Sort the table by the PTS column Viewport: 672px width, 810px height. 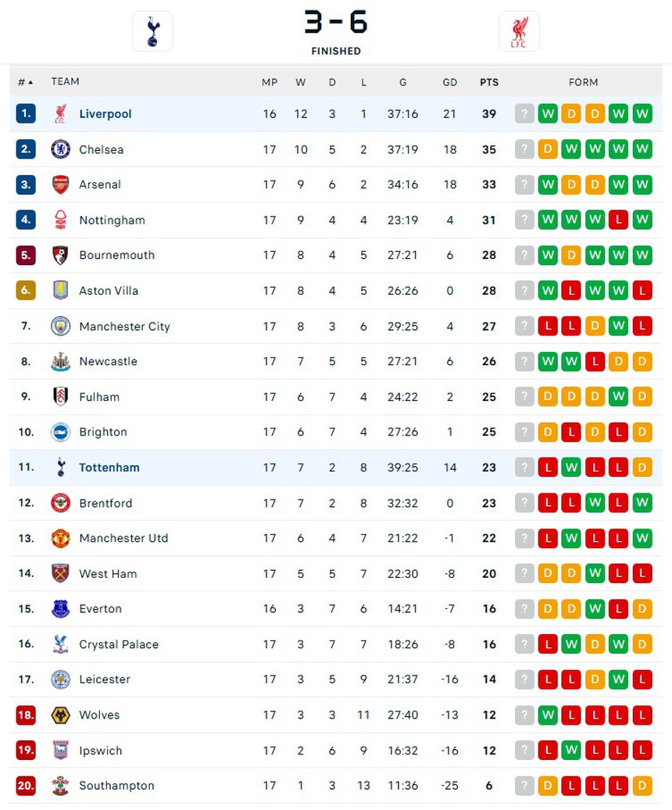click(x=488, y=82)
